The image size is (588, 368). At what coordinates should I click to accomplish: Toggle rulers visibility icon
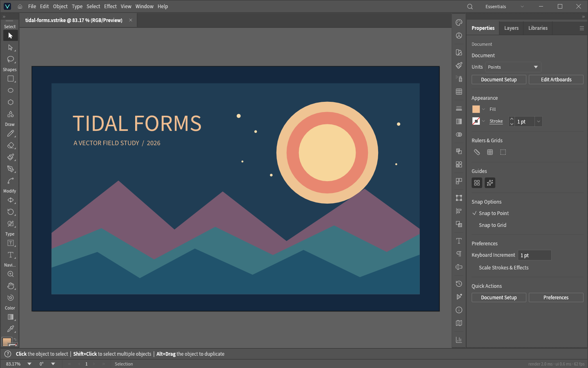(x=477, y=152)
